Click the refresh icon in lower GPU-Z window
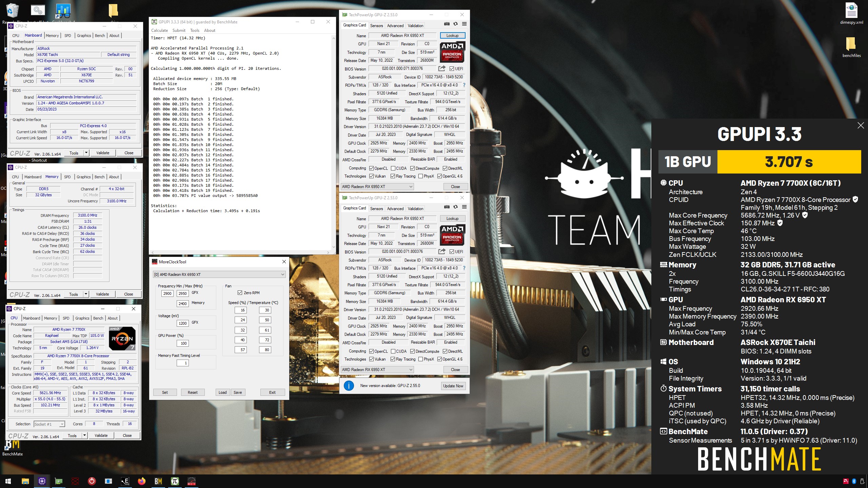This screenshot has height=488, width=868. pyautogui.click(x=455, y=207)
